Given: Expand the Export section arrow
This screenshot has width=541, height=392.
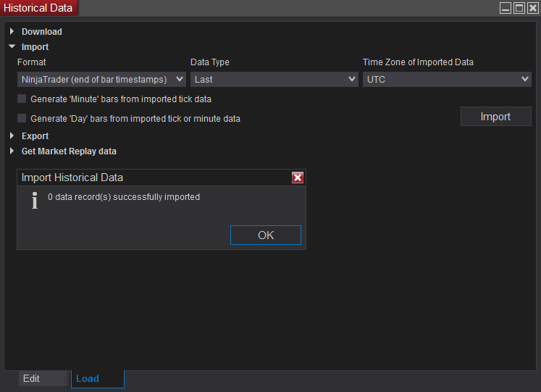Looking at the screenshot, I should (x=12, y=136).
